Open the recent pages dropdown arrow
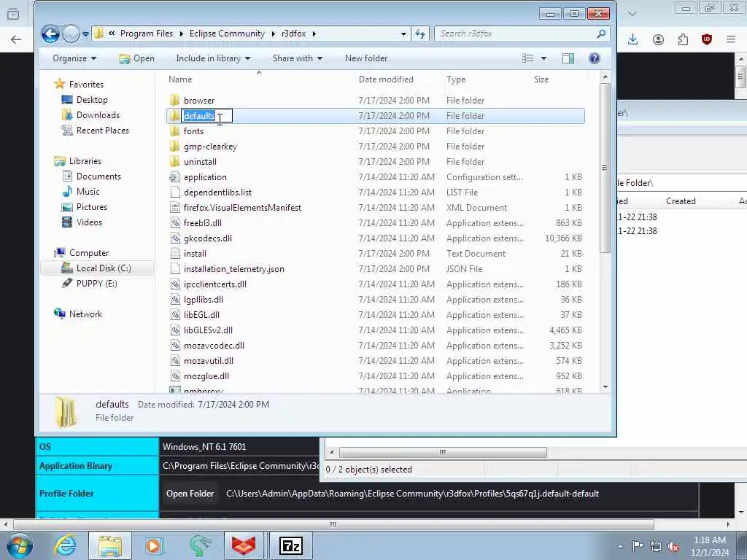 tap(85, 34)
